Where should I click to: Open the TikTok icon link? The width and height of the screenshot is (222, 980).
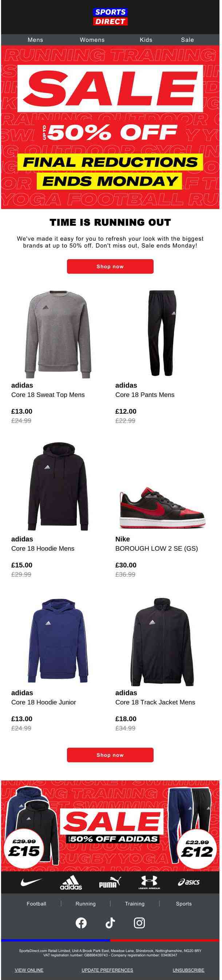click(x=110, y=923)
